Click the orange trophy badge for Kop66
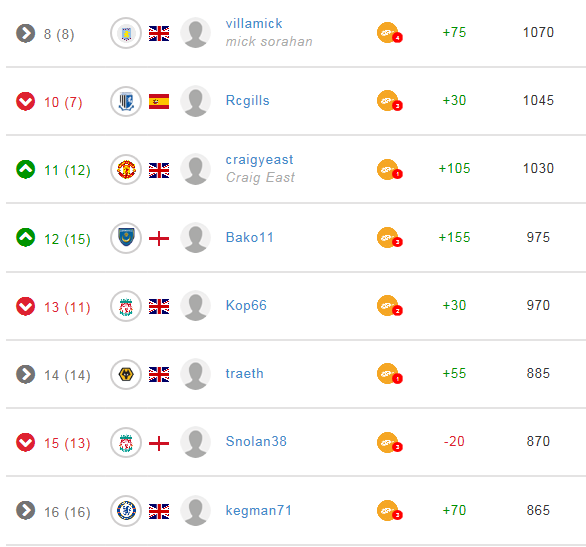This screenshot has height=547, width=586. click(x=389, y=306)
